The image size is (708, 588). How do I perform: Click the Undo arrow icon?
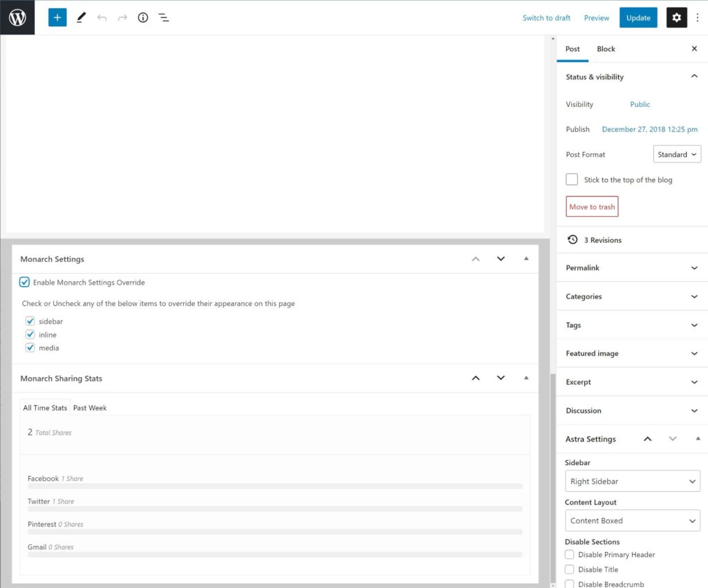point(102,17)
